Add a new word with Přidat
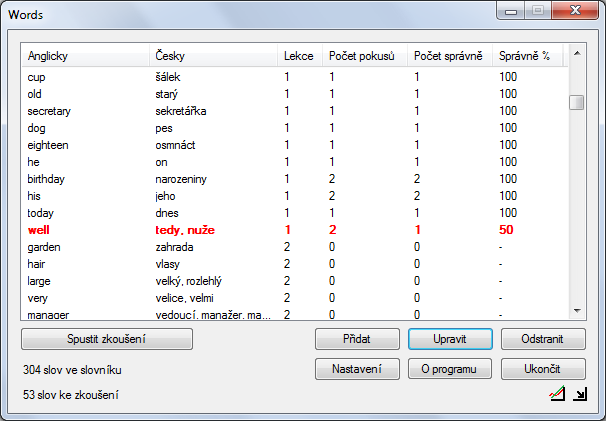Image resolution: width=606 pixels, height=421 pixels. [357, 339]
